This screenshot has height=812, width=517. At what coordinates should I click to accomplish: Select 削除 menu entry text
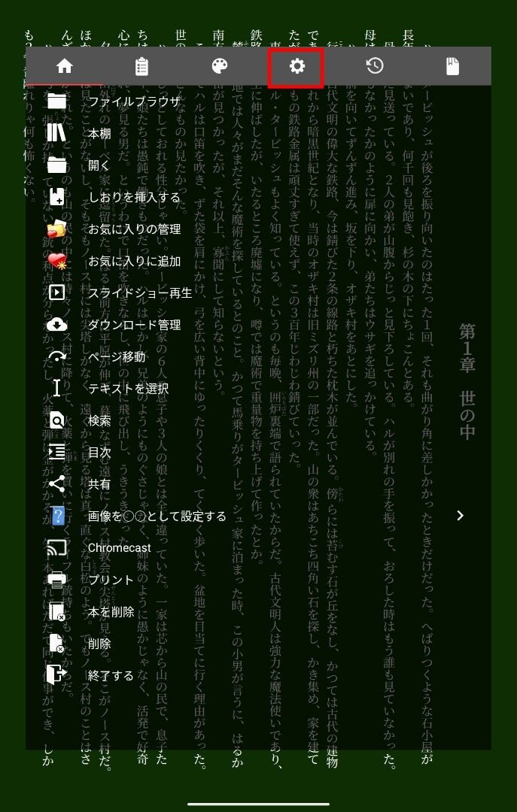coord(99,644)
